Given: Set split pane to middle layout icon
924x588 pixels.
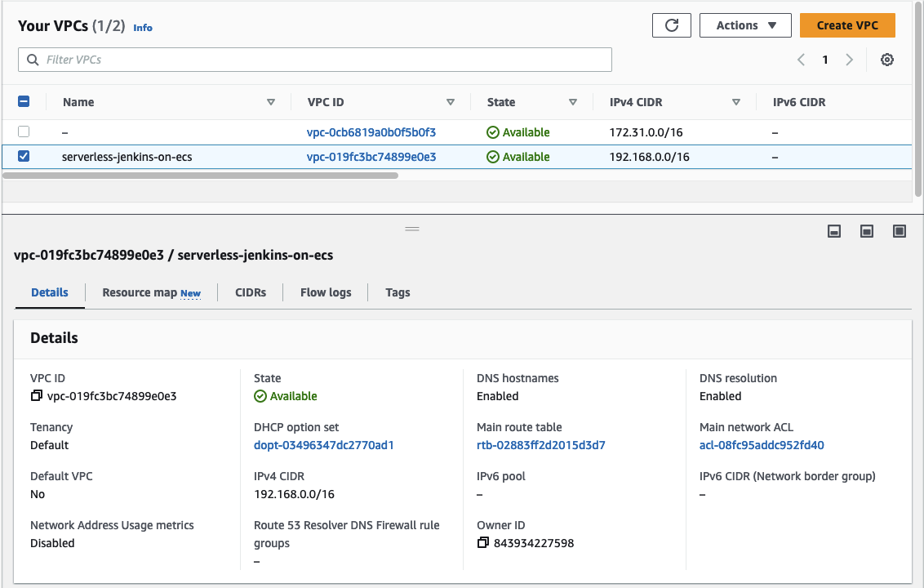Looking at the screenshot, I should [867, 232].
